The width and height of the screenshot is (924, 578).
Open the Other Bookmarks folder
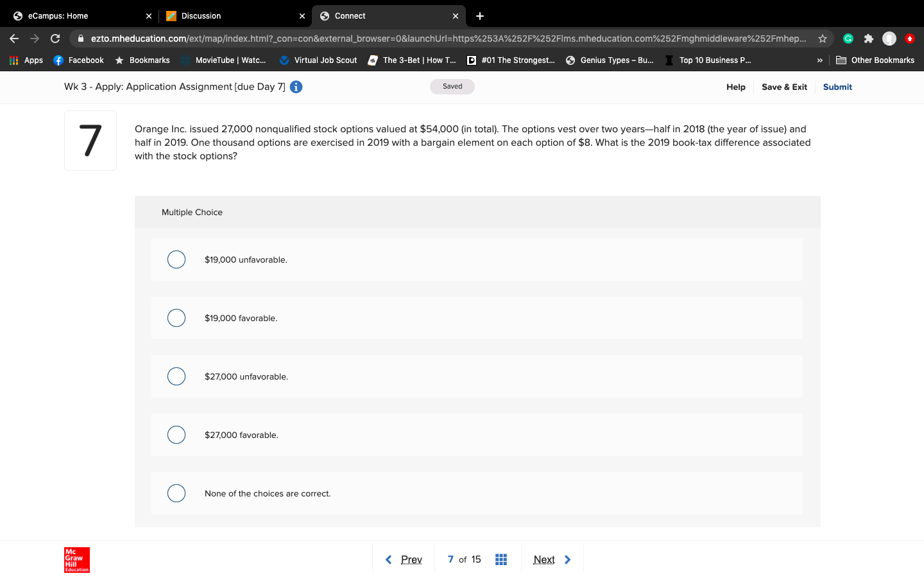coord(875,60)
